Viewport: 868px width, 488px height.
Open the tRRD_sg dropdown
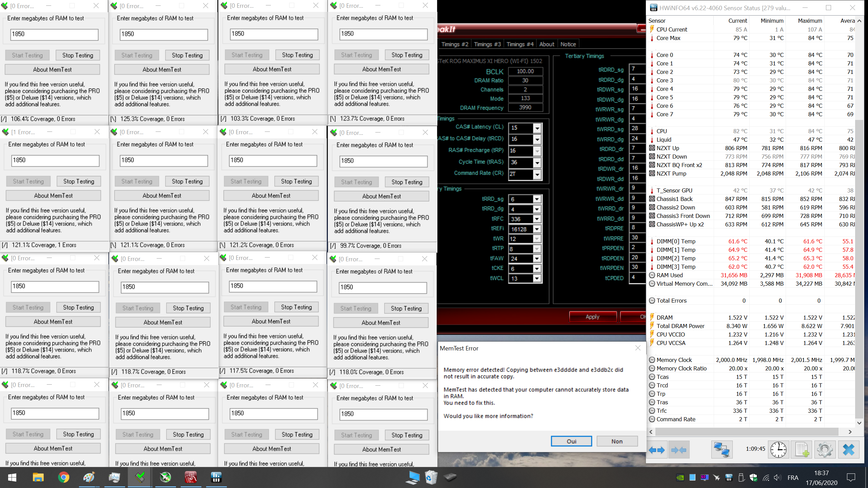(x=537, y=199)
